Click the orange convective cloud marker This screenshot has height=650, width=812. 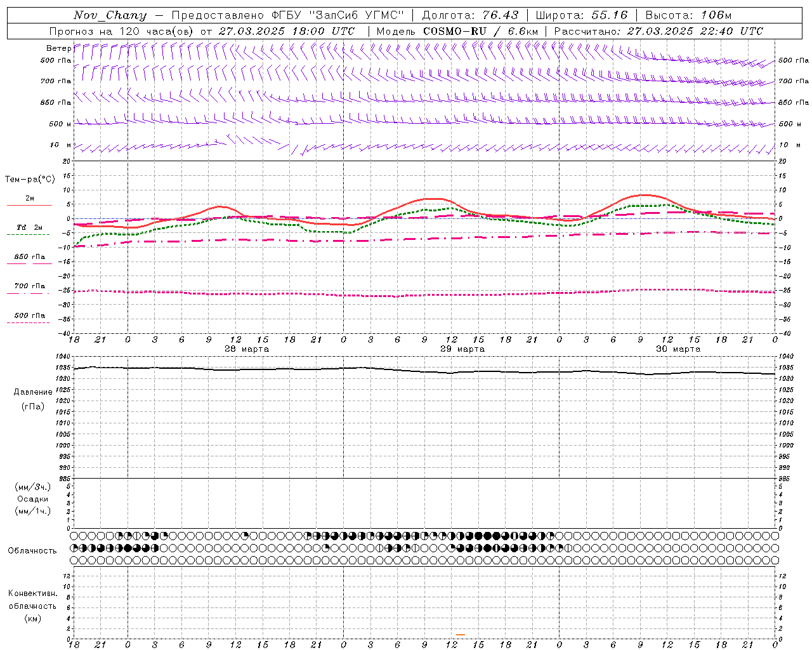pyautogui.click(x=461, y=634)
